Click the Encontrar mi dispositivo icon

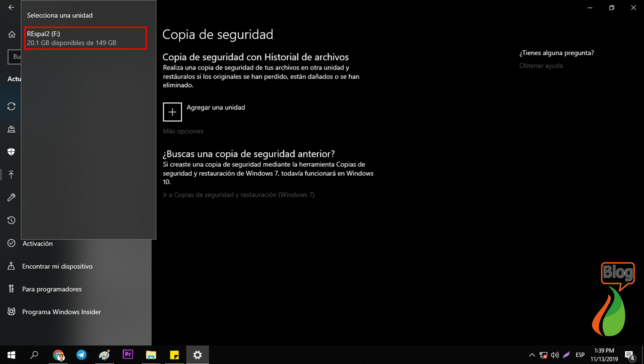[12, 266]
